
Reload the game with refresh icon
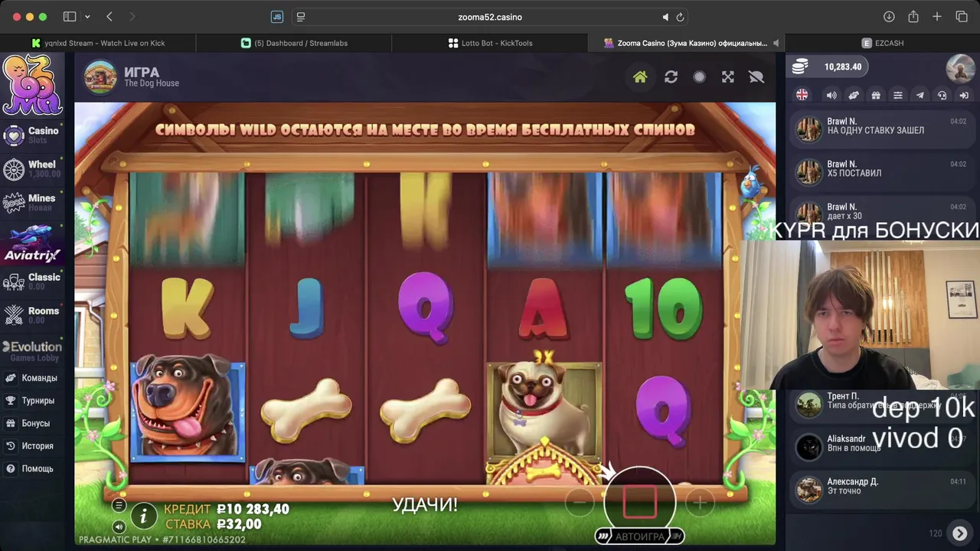click(x=671, y=77)
